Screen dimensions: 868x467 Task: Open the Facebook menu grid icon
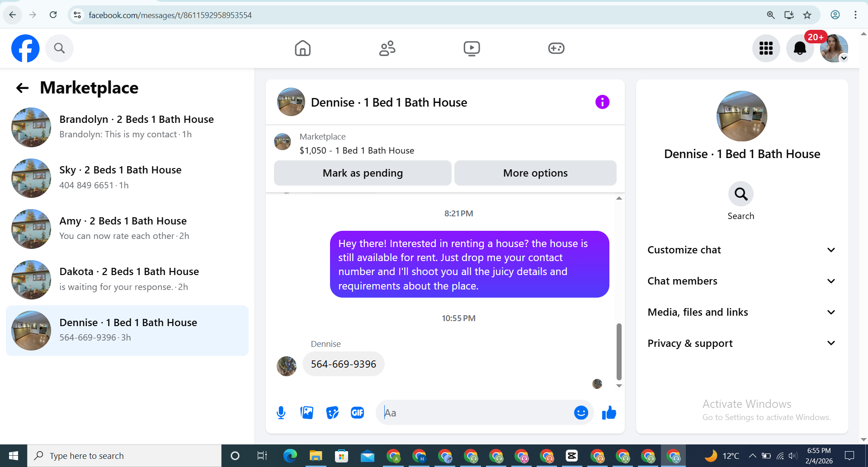tap(766, 48)
